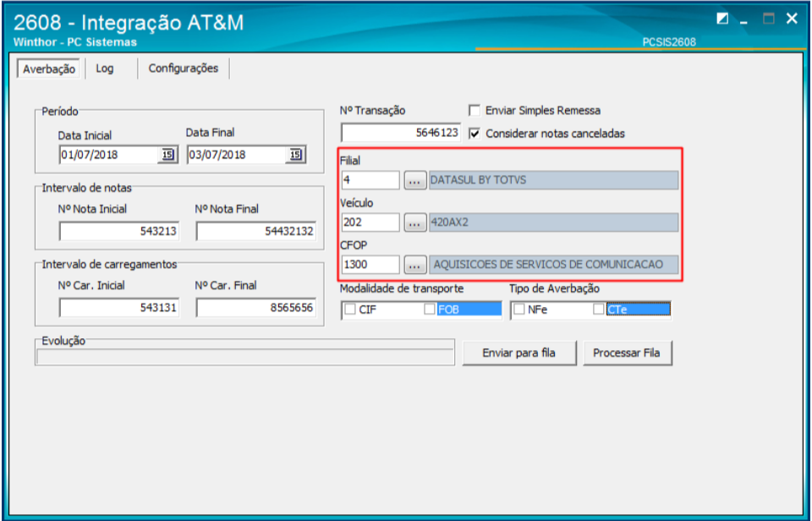Tick the FOB transport checkbox
The width and height of the screenshot is (812, 521).
click(430, 310)
